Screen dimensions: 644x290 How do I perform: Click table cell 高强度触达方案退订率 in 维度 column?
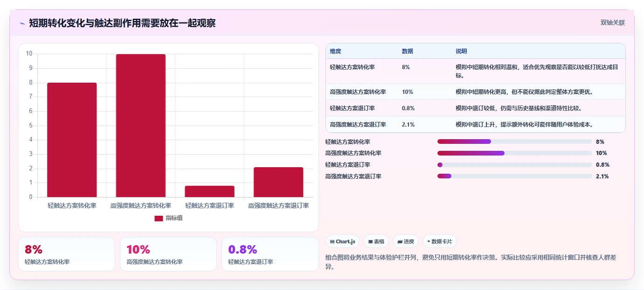click(358, 125)
